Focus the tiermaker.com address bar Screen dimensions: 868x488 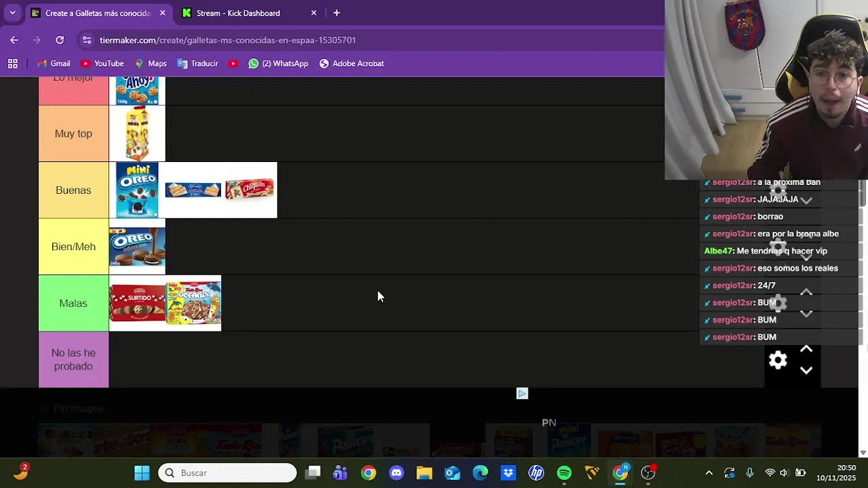coord(228,40)
